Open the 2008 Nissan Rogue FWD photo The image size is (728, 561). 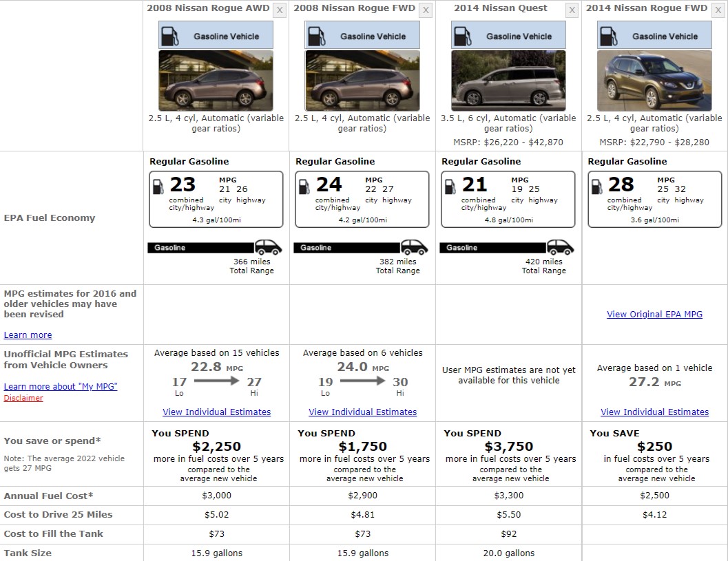pyautogui.click(x=362, y=81)
